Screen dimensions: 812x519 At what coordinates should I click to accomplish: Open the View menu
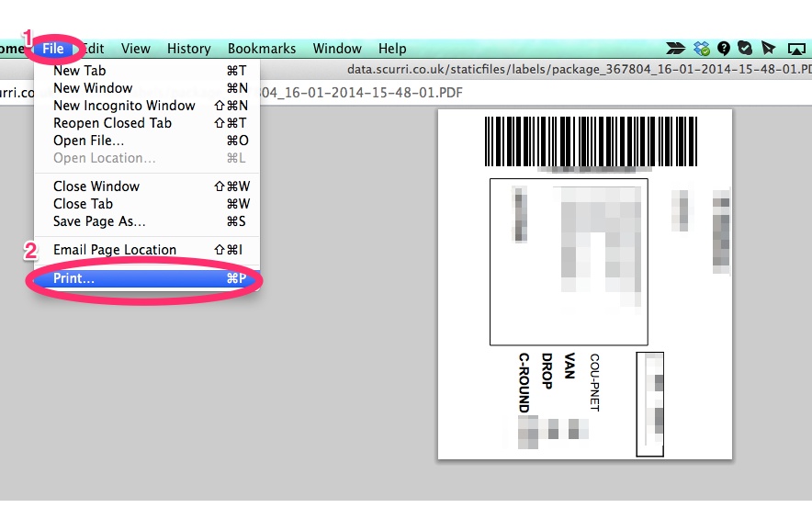tap(136, 49)
